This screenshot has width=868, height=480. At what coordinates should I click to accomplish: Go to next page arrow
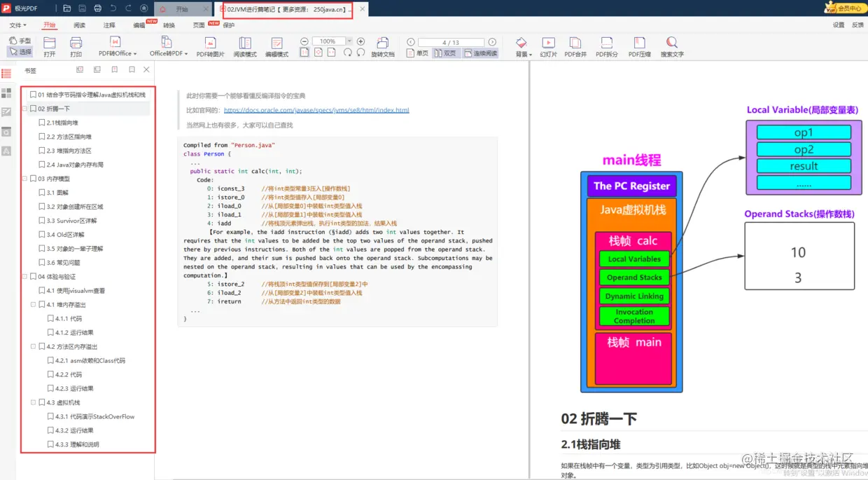tap(492, 42)
